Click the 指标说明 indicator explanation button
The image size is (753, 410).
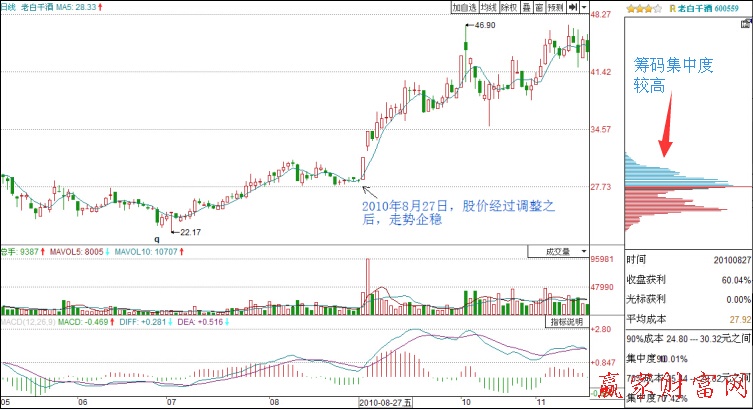click(566, 322)
